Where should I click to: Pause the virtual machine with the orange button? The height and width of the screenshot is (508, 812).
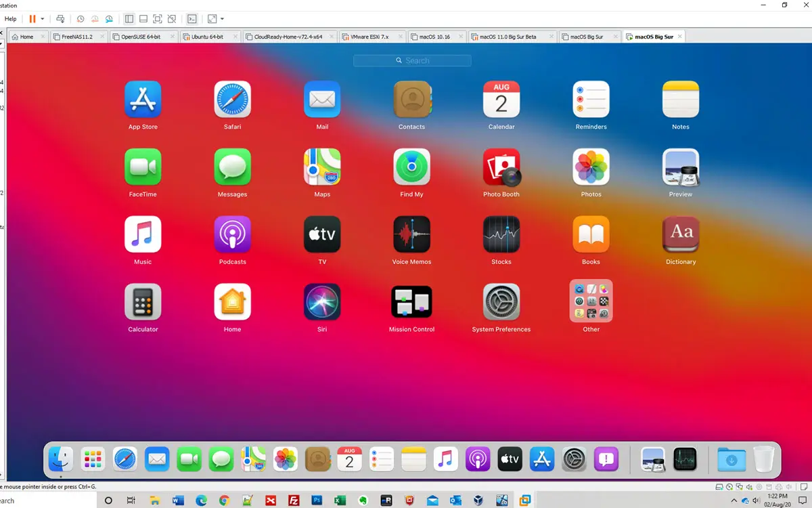pos(32,19)
